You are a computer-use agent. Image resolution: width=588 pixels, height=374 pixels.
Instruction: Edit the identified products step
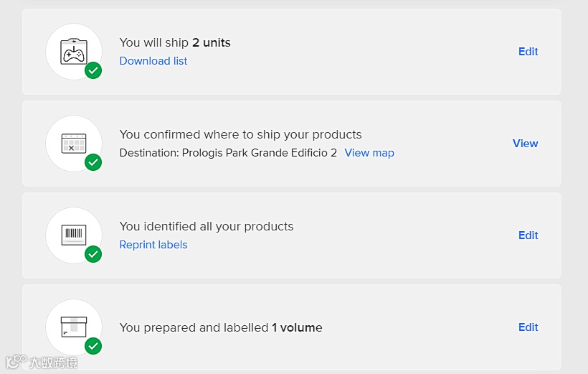coord(528,235)
